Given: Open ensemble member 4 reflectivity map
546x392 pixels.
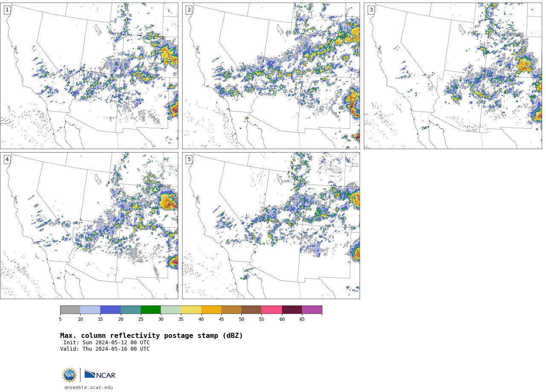Looking at the screenshot, I should (89, 225).
